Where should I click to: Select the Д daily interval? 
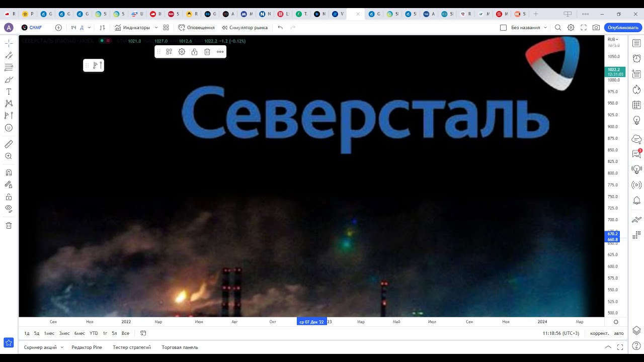click(82, 28)
